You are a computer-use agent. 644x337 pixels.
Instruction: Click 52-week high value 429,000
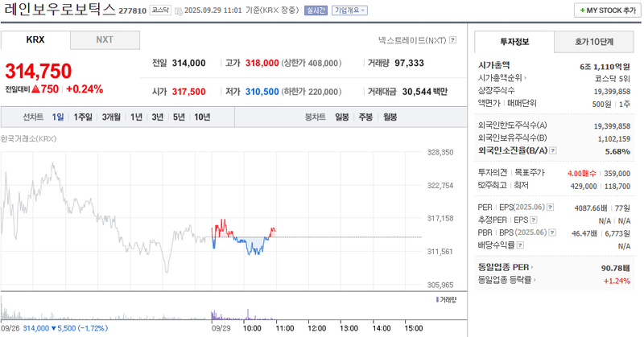[584, 187]
